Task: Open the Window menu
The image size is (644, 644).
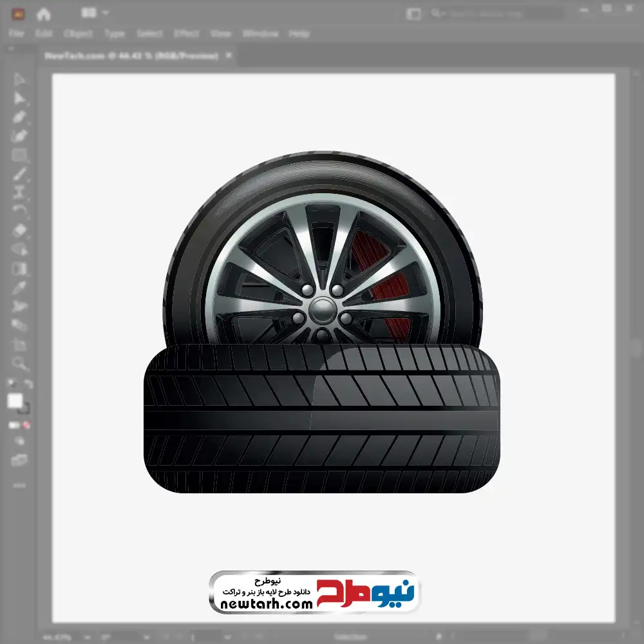Action: click(260, 33)
